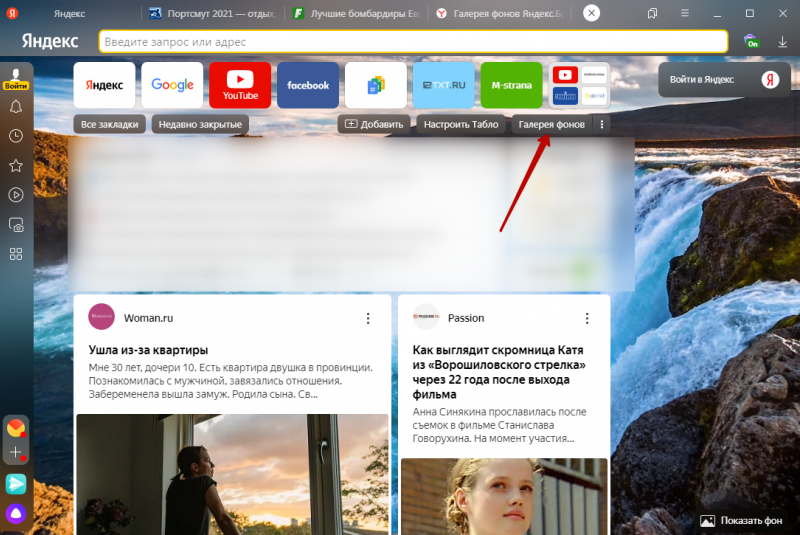Screen dimensions: 800x535
Task: Open the orange Yandex app icon in sidebar
Action: tap(16, 428)
